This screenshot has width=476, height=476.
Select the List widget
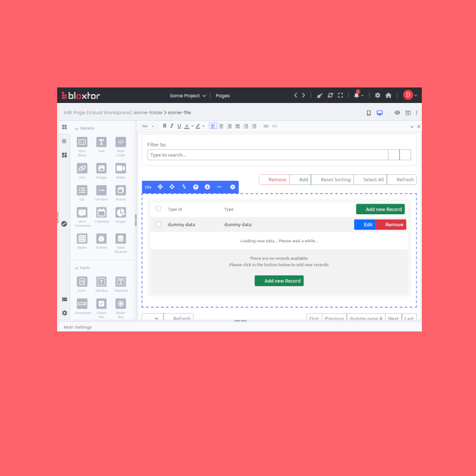pos(82,193)
